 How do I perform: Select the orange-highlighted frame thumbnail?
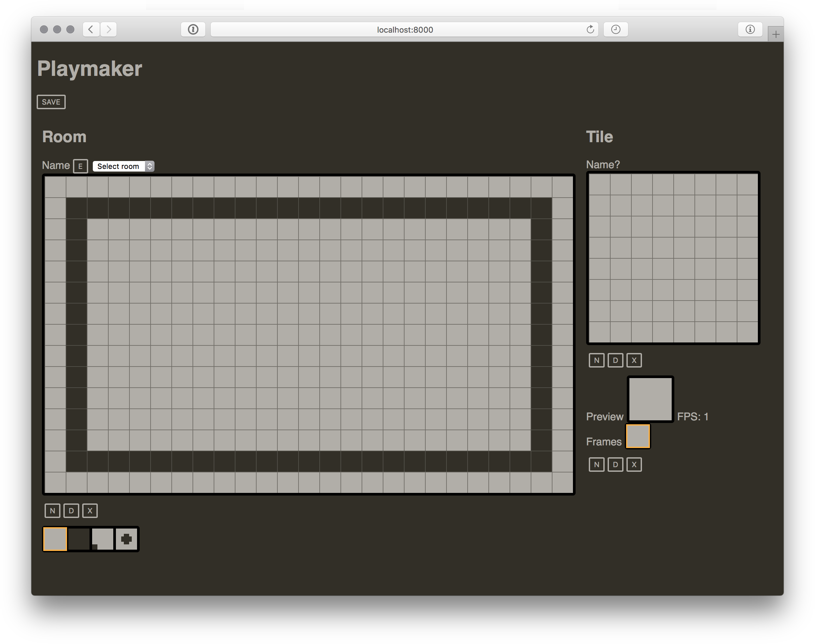click(638, 436)
